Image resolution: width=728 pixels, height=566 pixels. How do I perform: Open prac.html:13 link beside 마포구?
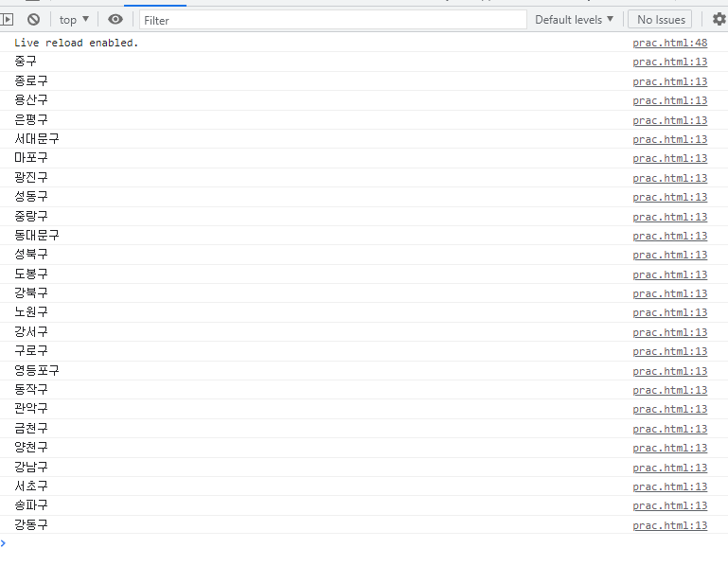(x=670, y=158)
